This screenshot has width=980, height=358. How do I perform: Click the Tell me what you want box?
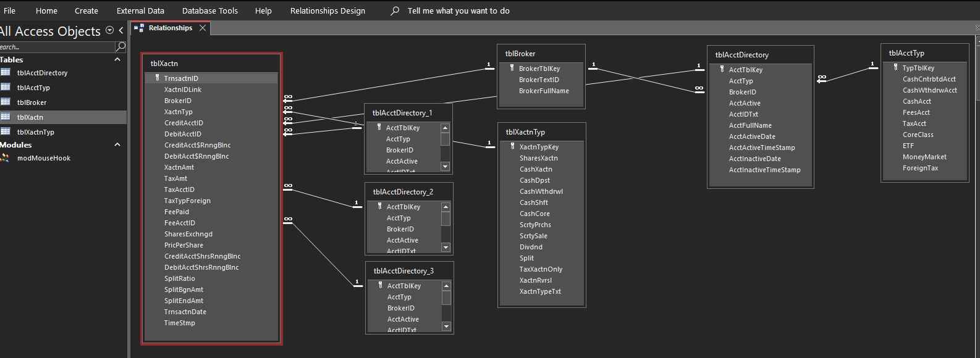click(458, 10)
